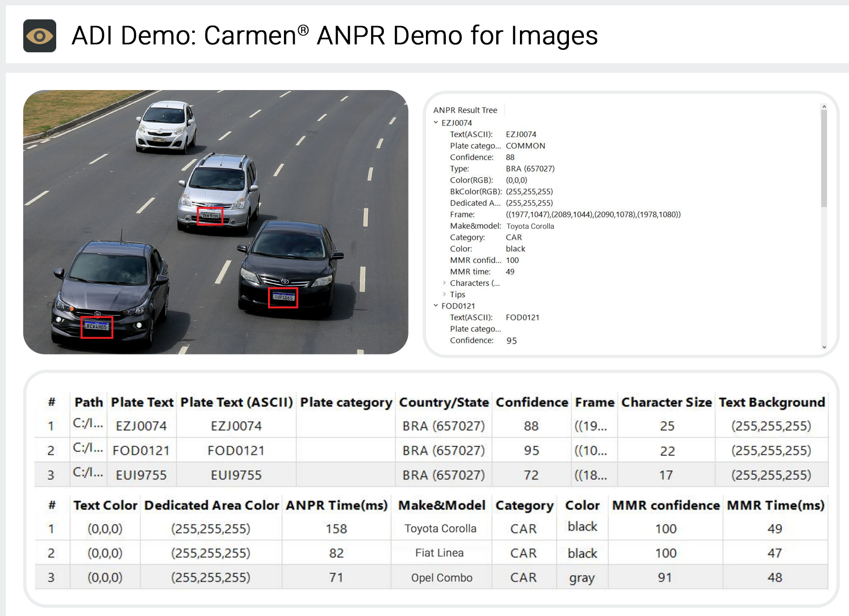Screen dimensions: 849x616
Task: Click the ANPR Time(ms) column header
Action: (337, 505)
